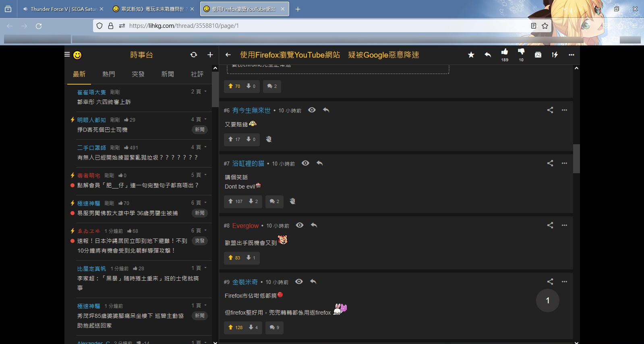Click the thread list scrollbar thumb
Image resolution: width=644 pixels, height=344 pixels.
[215, 89]
